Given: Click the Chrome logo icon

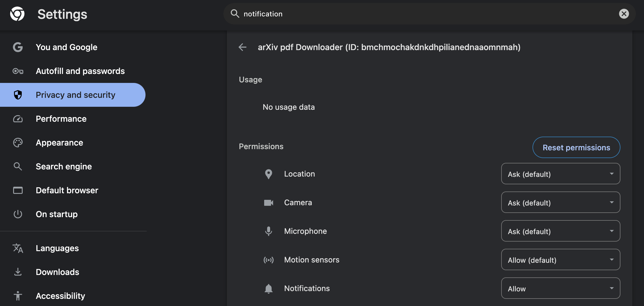Looking at the screenshot, I should pyautogui.click(x=17, y=14).
